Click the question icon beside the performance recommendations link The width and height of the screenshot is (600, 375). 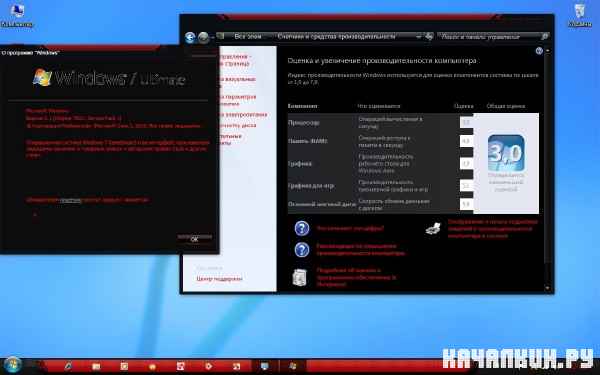(x=302, y=249)
